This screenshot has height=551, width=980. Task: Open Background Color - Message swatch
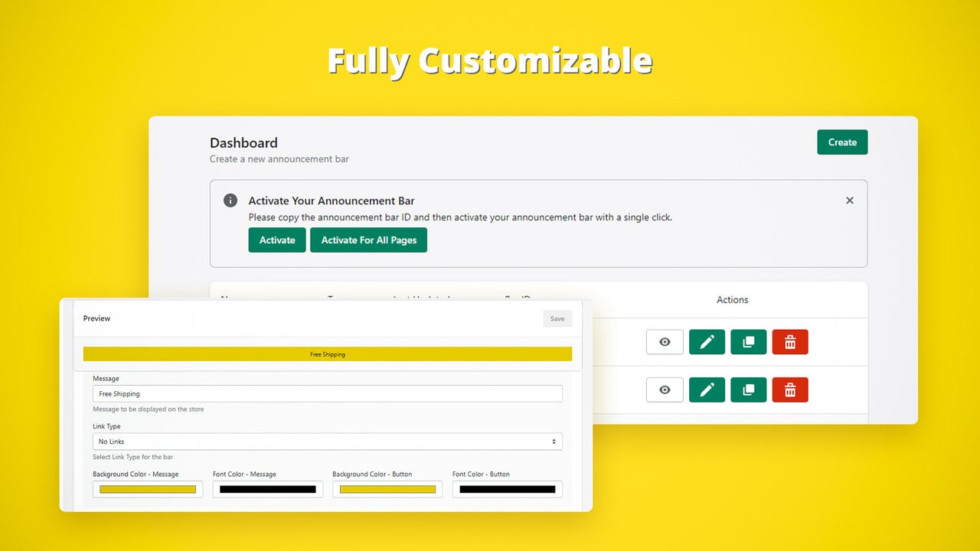(148, 489)
